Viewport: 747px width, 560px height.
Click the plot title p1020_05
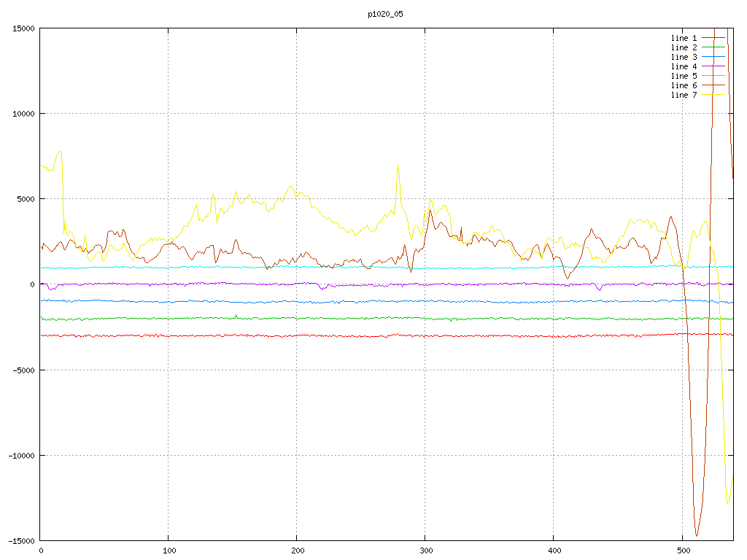click(385, 14)
